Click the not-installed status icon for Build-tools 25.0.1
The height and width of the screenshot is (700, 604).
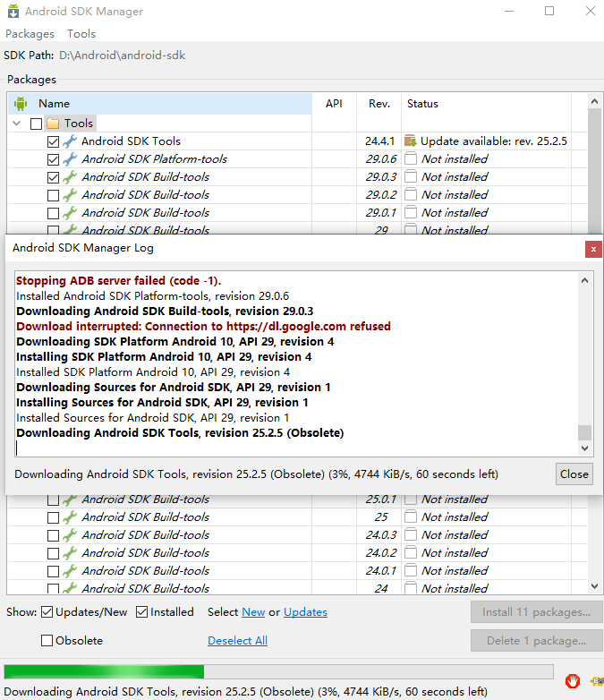pos(410,500)
